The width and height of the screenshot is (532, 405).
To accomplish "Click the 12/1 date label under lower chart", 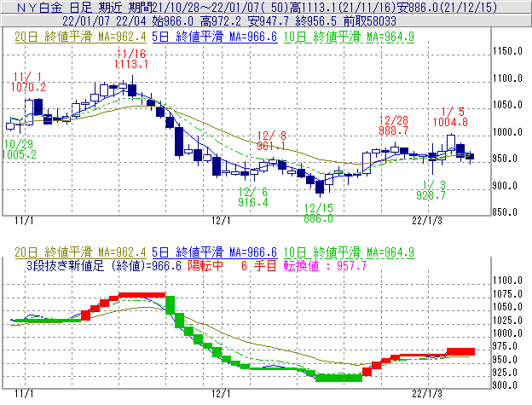I will (x=221, y=394).
